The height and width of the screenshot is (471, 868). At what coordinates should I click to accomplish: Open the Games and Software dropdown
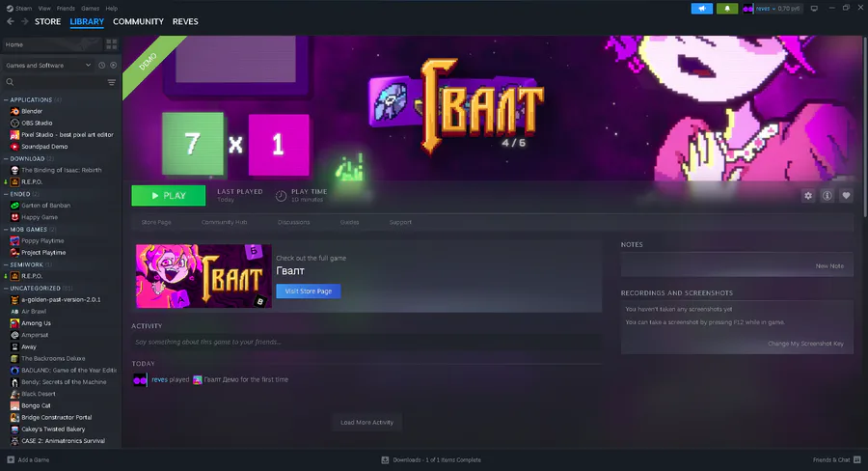click(47, 66)
